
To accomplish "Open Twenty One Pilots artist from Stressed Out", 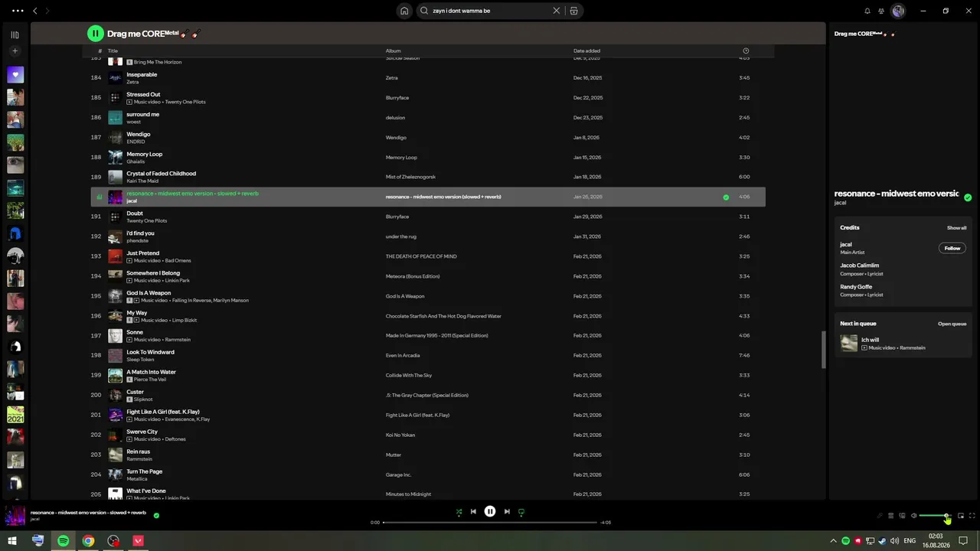I will (x=185, y=102).
